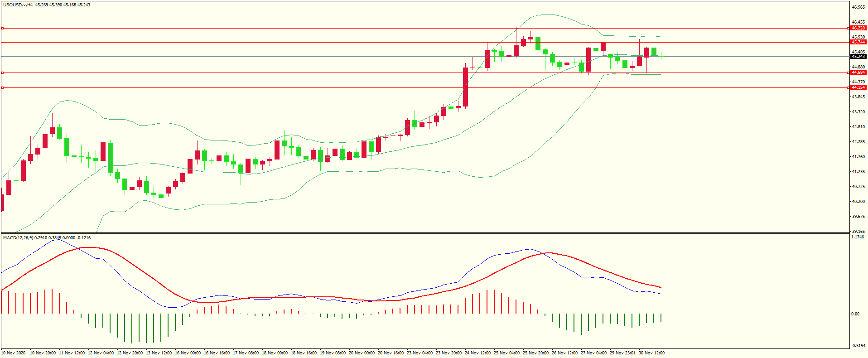Click the 39.675 price axis value
Screen dimensions: 868x358
pyautogui.click(x=858, y=217)
